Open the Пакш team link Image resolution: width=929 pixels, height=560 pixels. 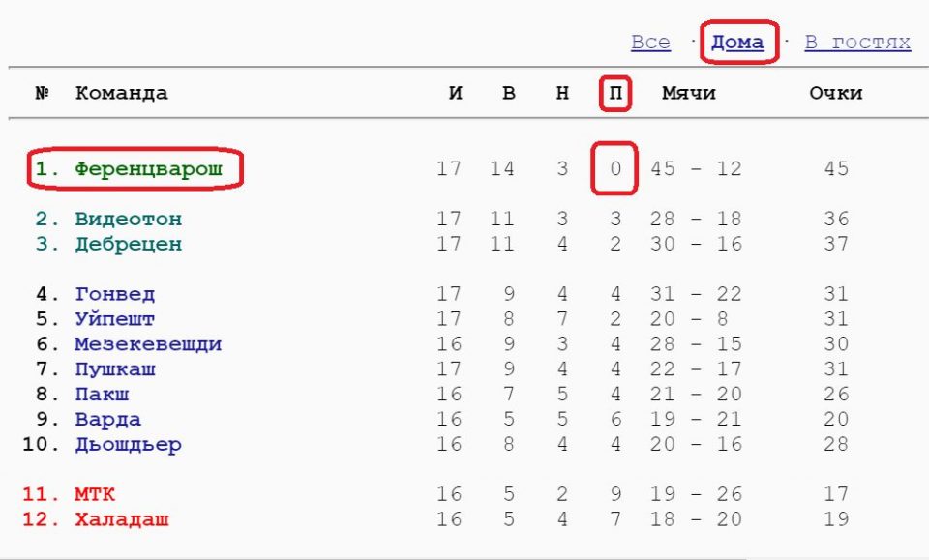(x=102, y=395)
